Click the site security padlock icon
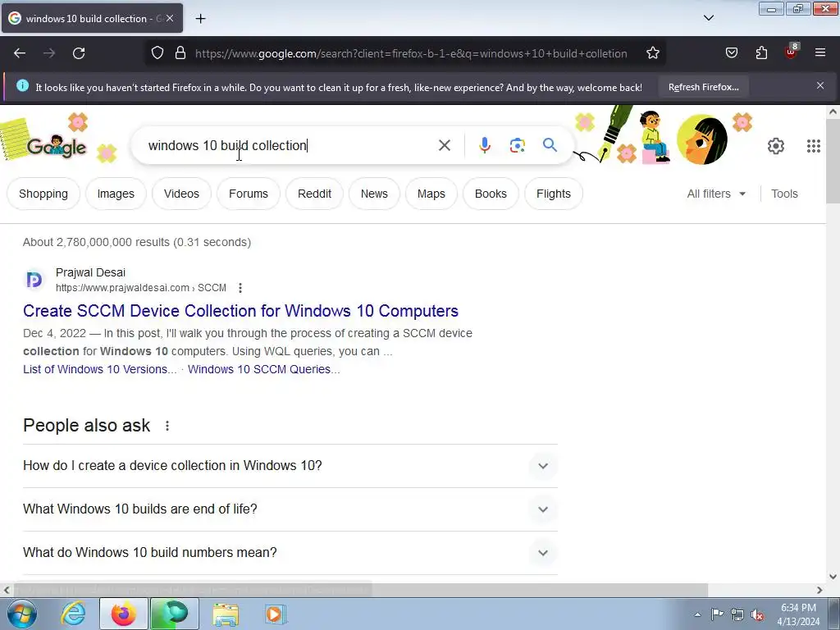Viewport: 840px width, 630px height. point(180,53)
